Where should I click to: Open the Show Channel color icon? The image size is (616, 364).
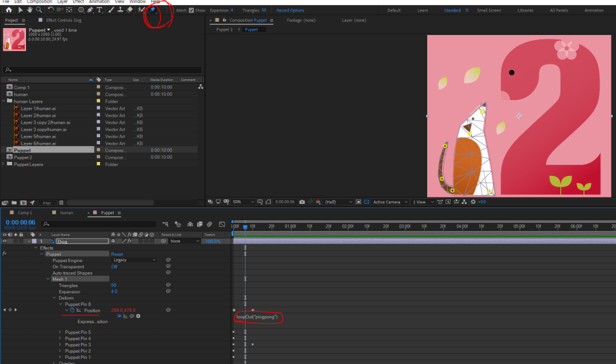318,202
